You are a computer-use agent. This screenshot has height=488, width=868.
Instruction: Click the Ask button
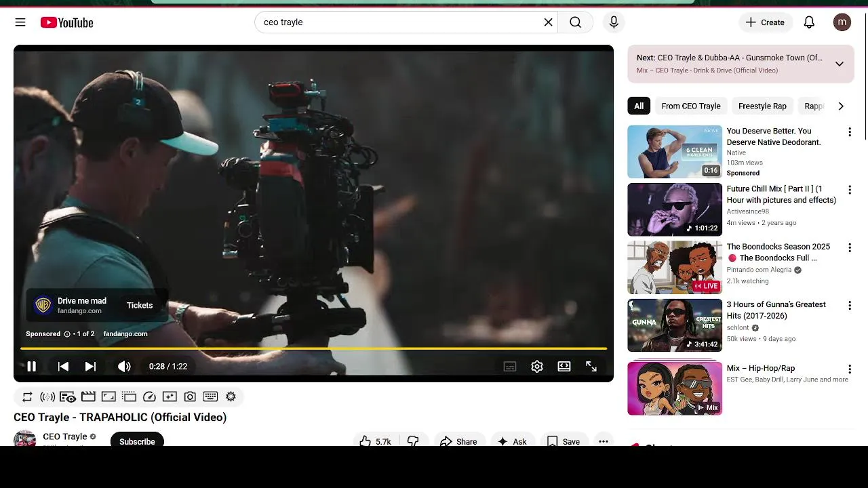point(512,441)
